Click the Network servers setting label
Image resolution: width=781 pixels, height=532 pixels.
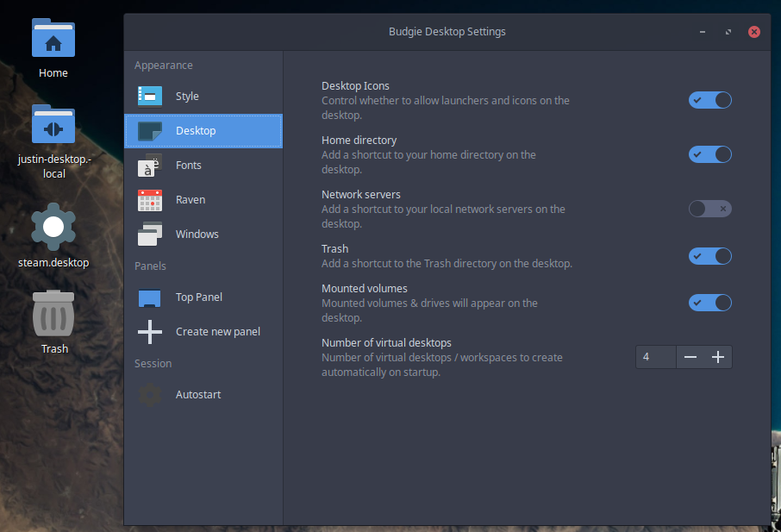pos(361,194)
